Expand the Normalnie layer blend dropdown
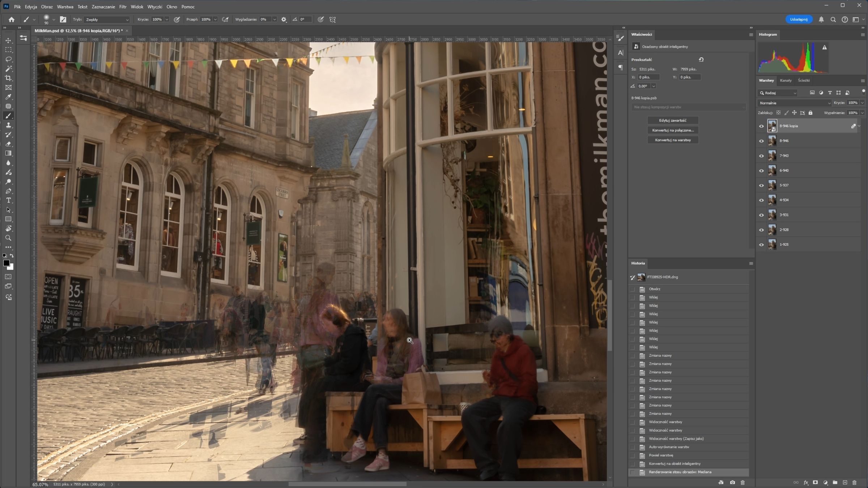868x488 pixels. tap(795, 103)
